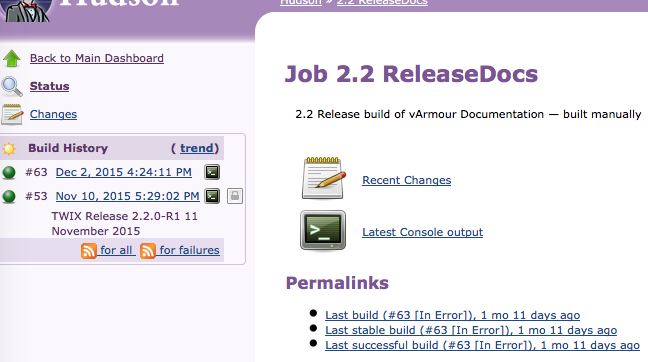The height and width of the screenshot is (362, 648).
Task: Click the 2.2 ReleaseDocs breadcrumb link
Action: (x=382, y=2)
